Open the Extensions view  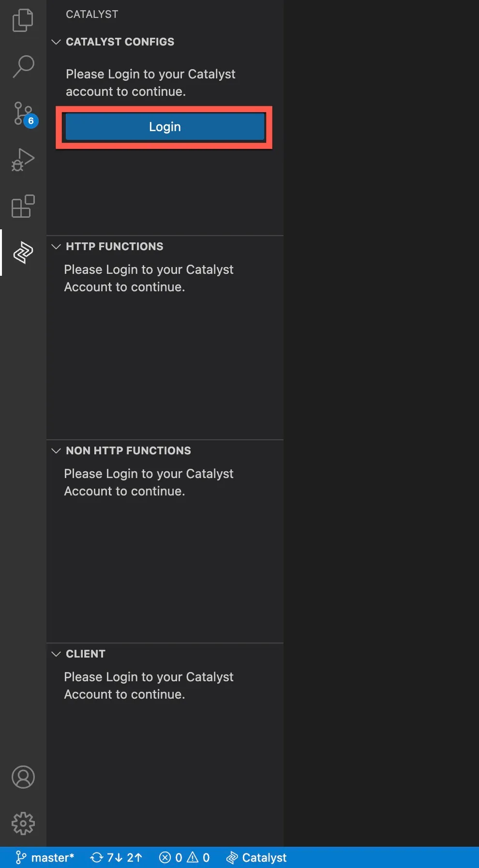23,207
